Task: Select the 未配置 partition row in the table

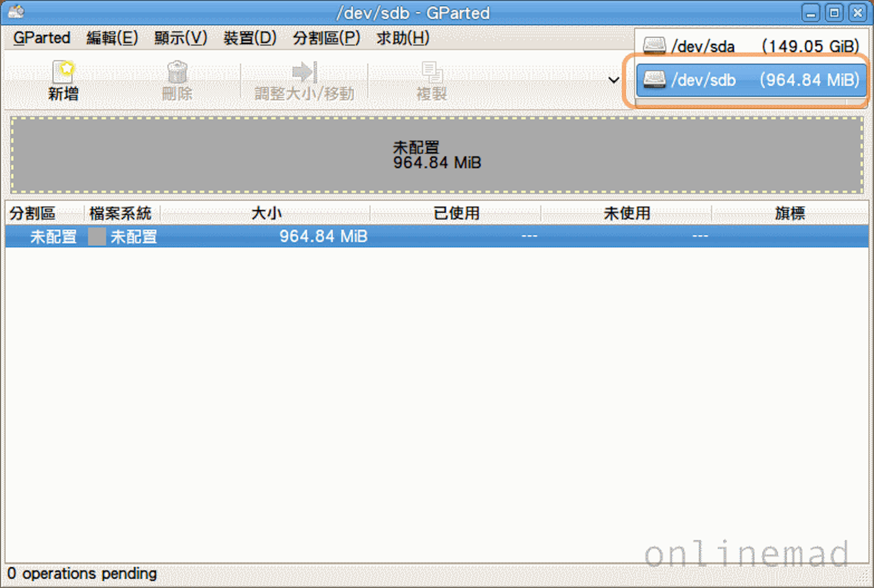Action: [437, 236]
